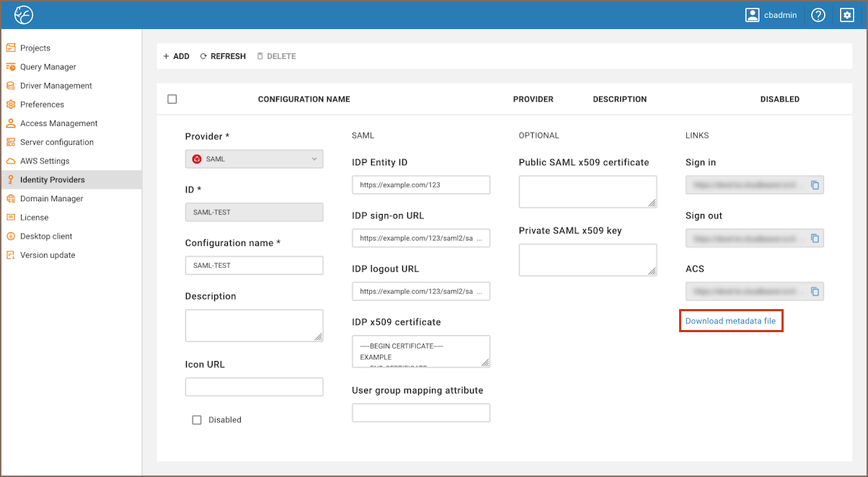This screenshot has height=477, width=868.
Task: Open help using the question mark icon
Action: (818, 14)
